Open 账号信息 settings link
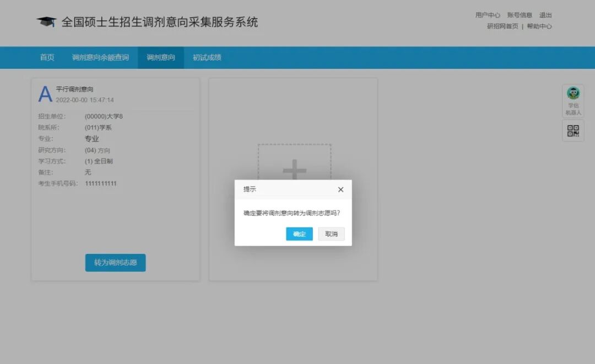Image resolution: width=595 pixels, height=364 pixels. (x=518, y=15)
